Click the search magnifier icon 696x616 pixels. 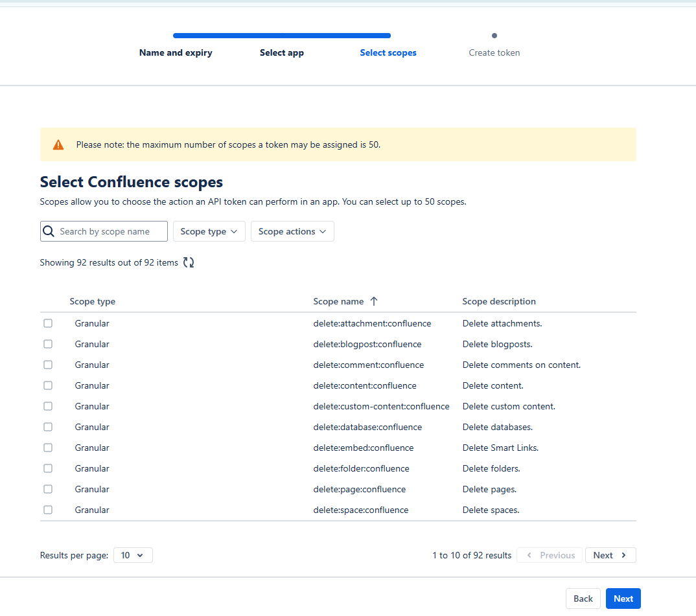click(x=49, y=231)
